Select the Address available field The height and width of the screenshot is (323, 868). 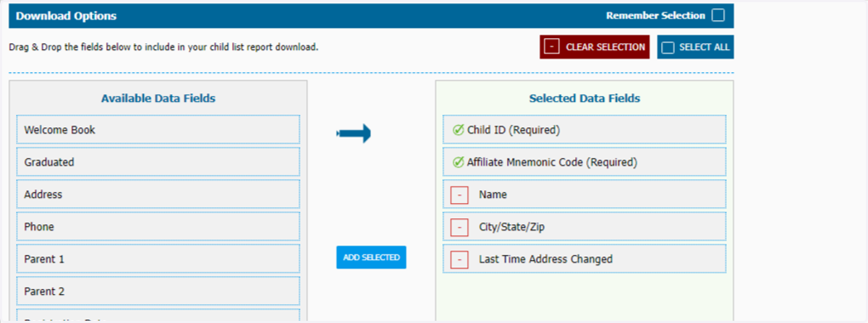point(158,194)
